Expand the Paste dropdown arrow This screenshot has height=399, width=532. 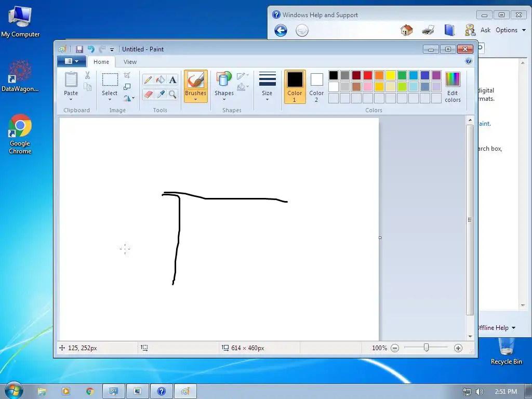71,99
